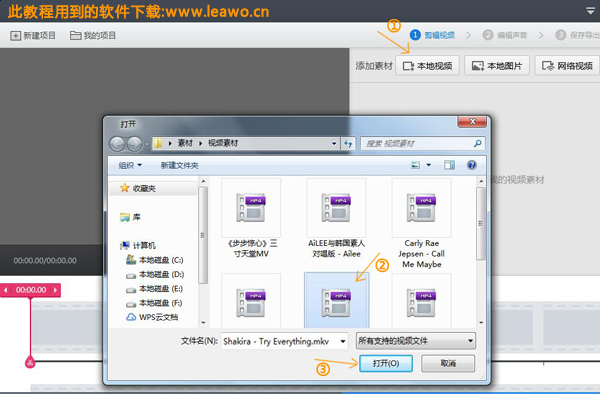Click the 取消 button
This screenshot has height=394, width=600.
point(448,363)
